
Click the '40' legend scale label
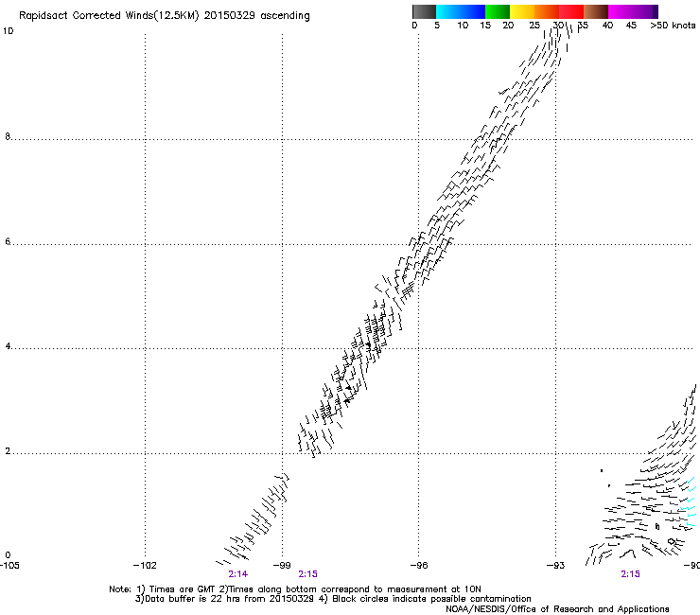pos(607,26)
